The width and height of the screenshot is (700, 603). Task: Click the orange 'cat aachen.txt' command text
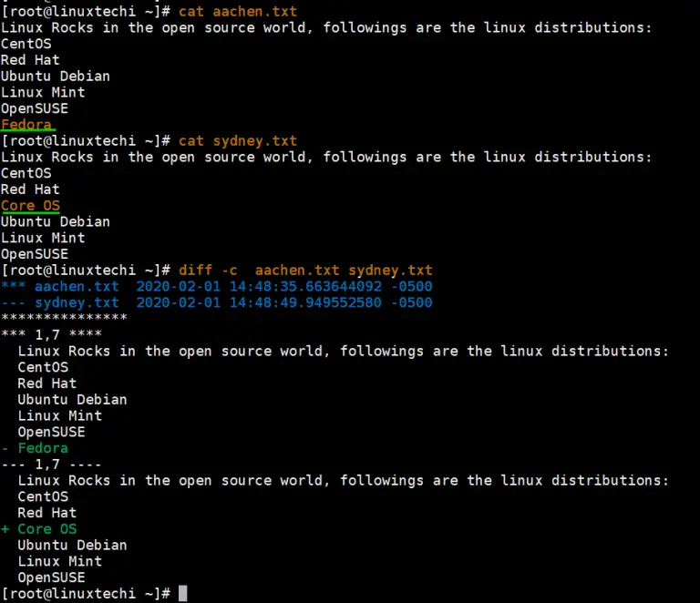click(238, 11)
